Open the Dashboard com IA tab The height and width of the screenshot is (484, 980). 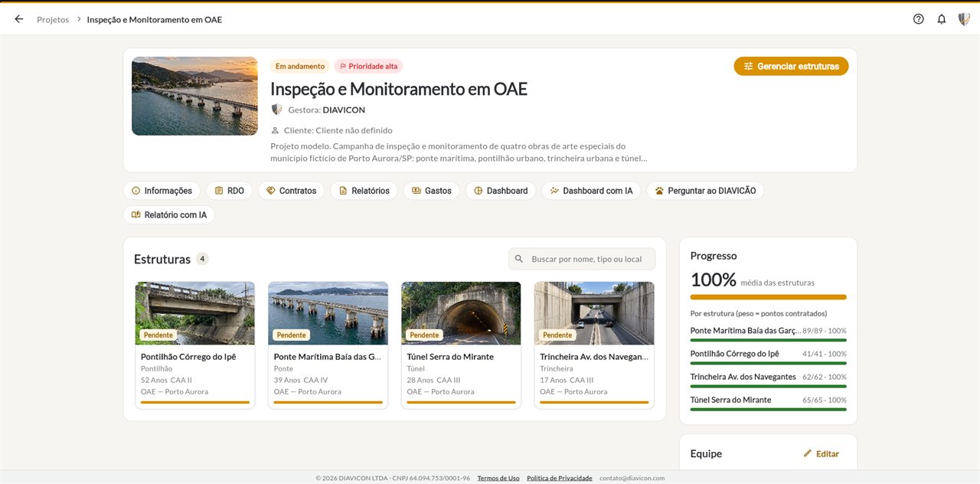click(x=591, y=191)
